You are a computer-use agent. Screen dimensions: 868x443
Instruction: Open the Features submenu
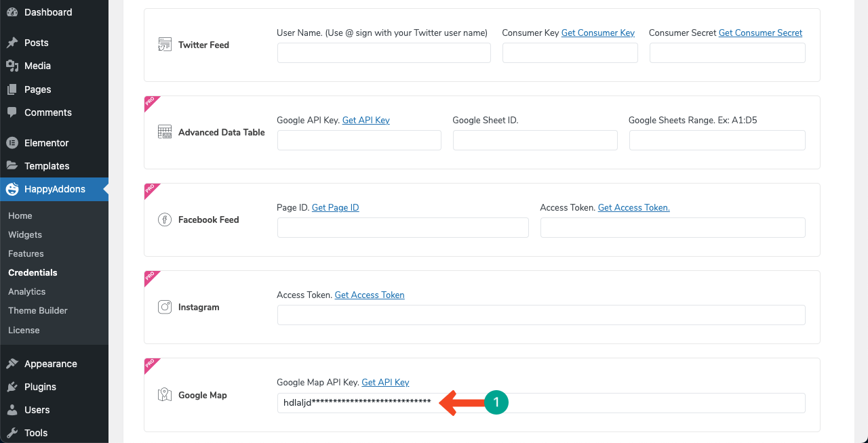[26, 253]
